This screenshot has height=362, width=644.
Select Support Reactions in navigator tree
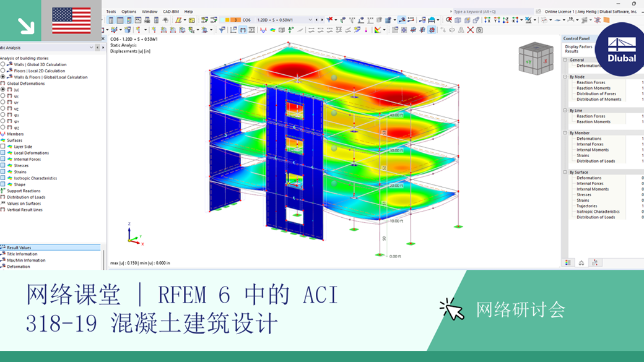(x=24, y=191)
